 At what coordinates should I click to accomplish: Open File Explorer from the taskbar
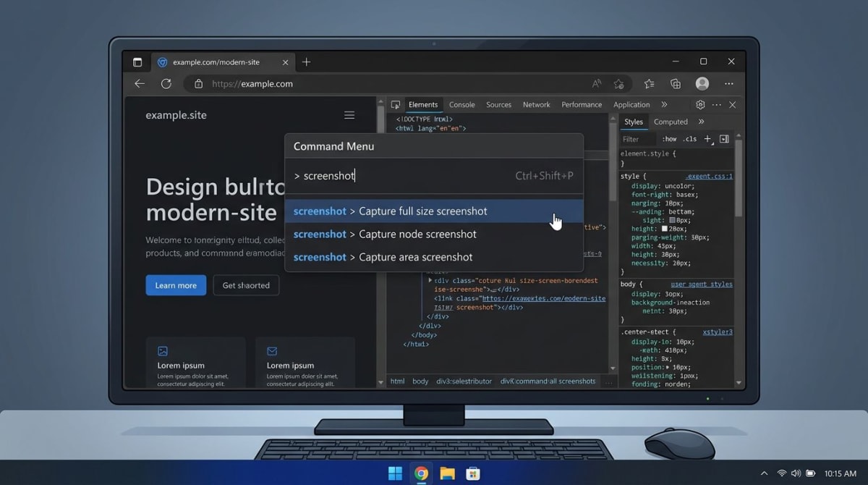pos(448,473)
